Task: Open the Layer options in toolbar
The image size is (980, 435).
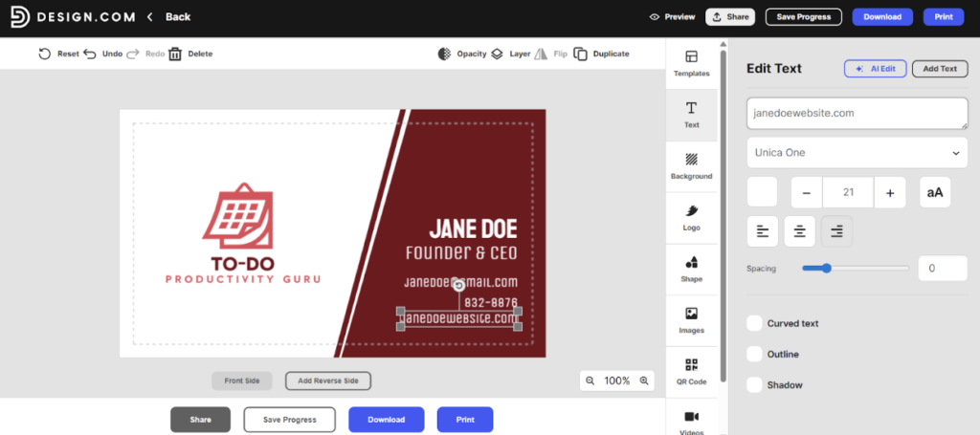Action: pos(498,54)
